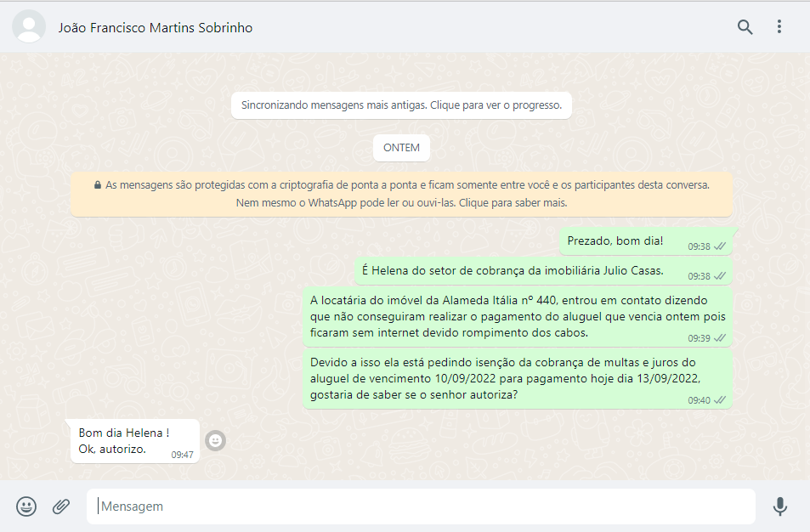The height and width of the screenshot is (532, 810).
Task: Open the search in conversation magnifier icon
Action: tap(745, 27)
